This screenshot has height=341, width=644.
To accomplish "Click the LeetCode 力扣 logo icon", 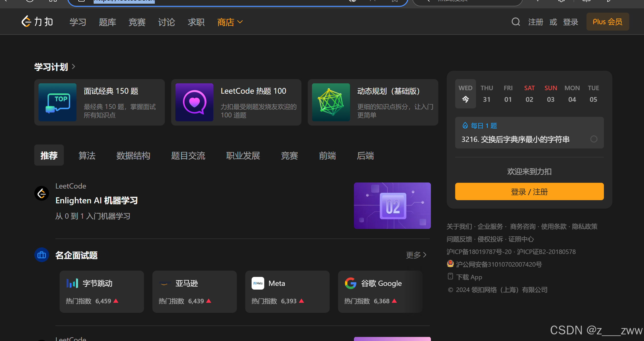I will coord(26,22).
